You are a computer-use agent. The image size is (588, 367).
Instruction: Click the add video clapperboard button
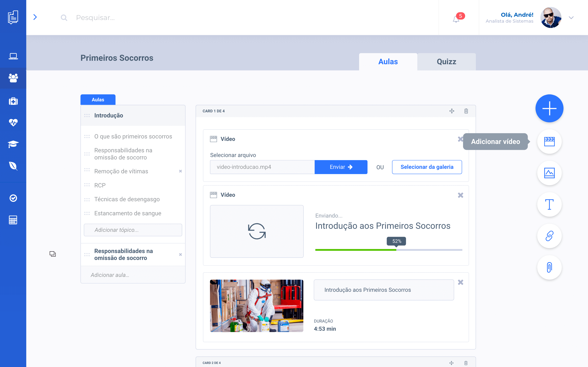[x=549, y=141]
